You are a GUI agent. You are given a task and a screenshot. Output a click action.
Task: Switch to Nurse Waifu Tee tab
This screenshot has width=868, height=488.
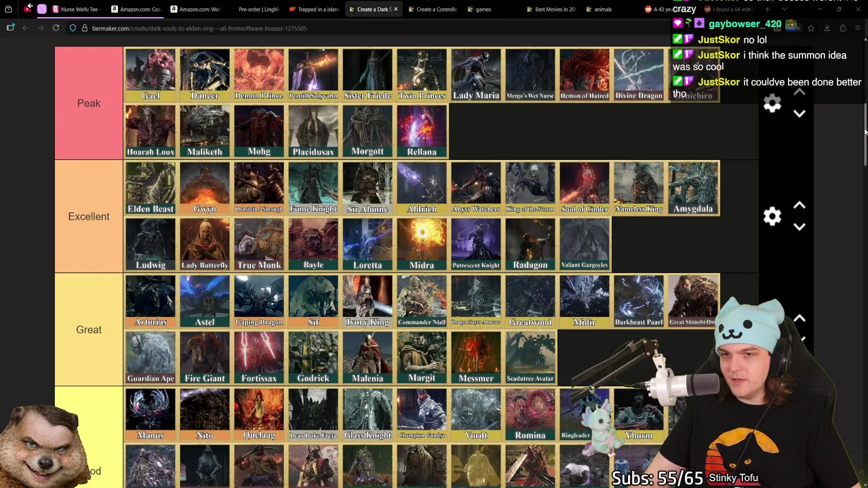[75, 9]
